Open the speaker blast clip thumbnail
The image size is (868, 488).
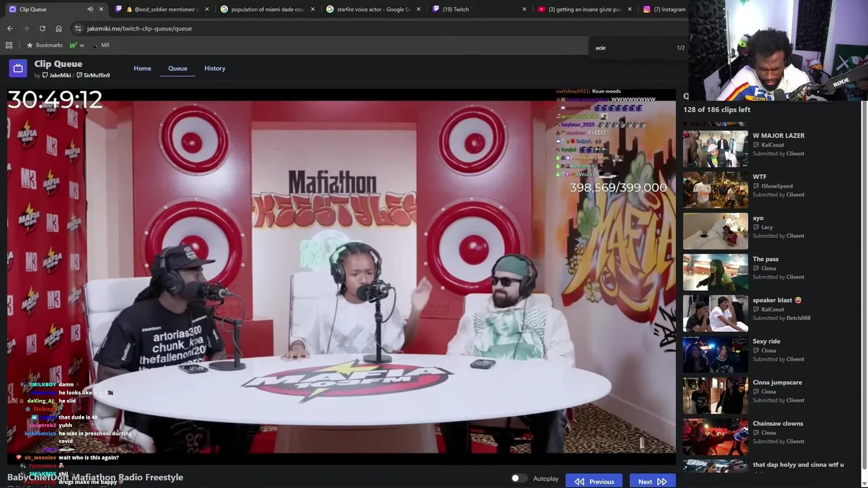[715, 313]
